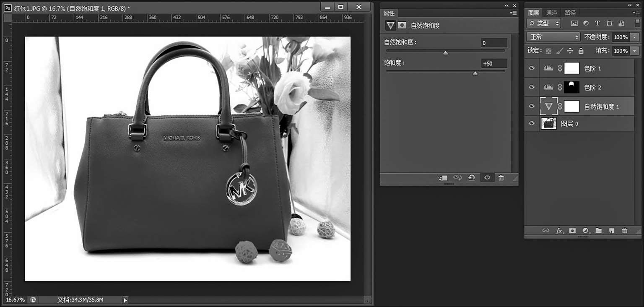Collapse the Layers panel with double arrows
Image resolution: width=644 pixels, height=307 pixels.
click(x=630, y=5)
